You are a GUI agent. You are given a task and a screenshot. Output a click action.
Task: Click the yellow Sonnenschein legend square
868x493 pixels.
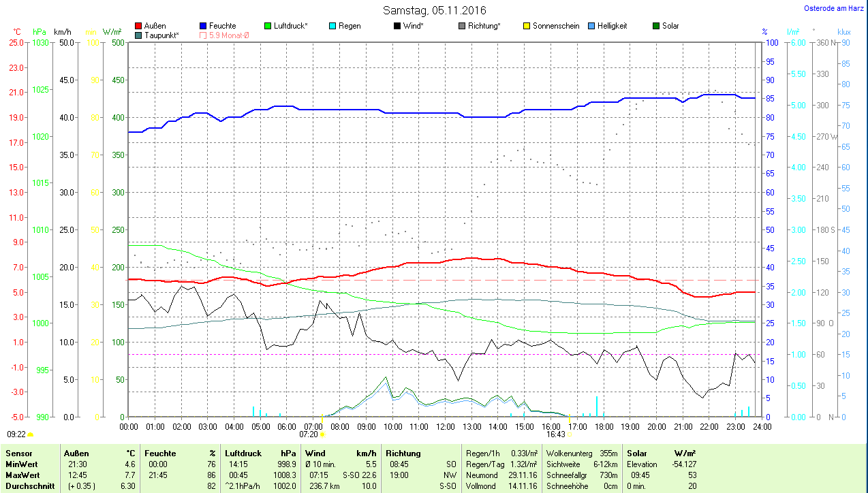click(x=527, y=26)
